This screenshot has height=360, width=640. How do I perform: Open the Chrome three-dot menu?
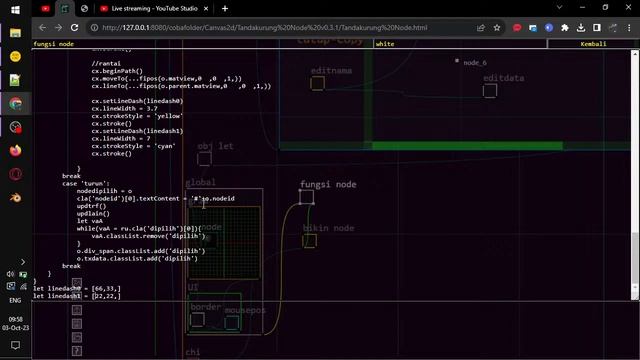click(x=629, y=28)
